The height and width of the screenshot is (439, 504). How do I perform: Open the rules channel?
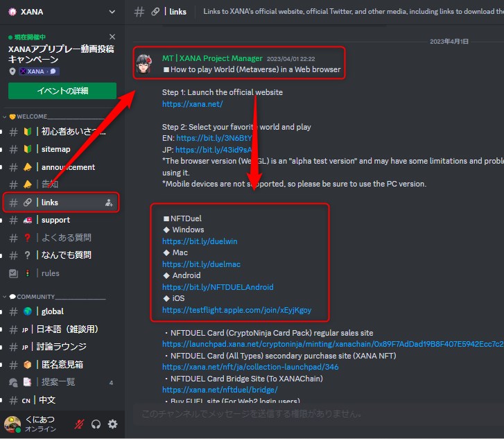[x=61, y=273]
